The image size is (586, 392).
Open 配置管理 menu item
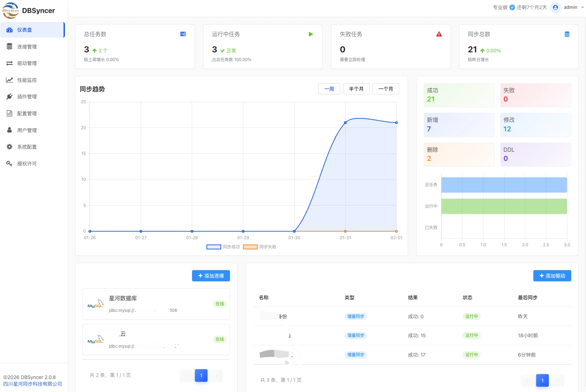click(x=32, y=113)
